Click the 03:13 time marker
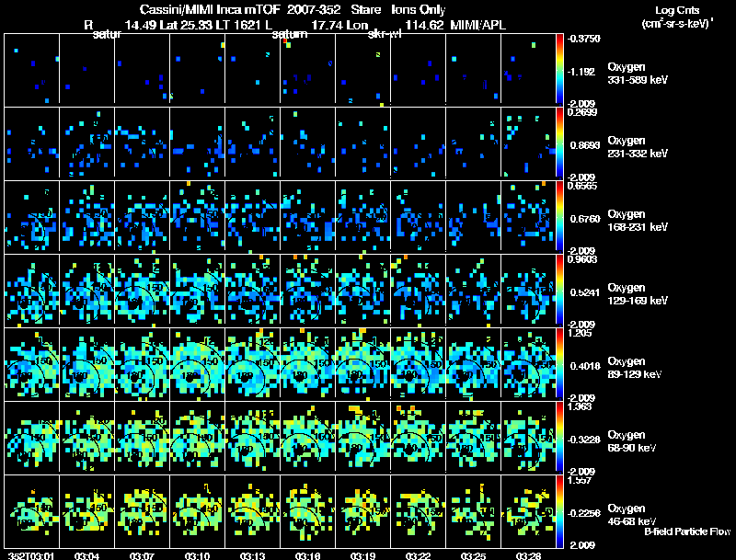The width and height of the screenshot is (736, 560). tap(252, 554)
